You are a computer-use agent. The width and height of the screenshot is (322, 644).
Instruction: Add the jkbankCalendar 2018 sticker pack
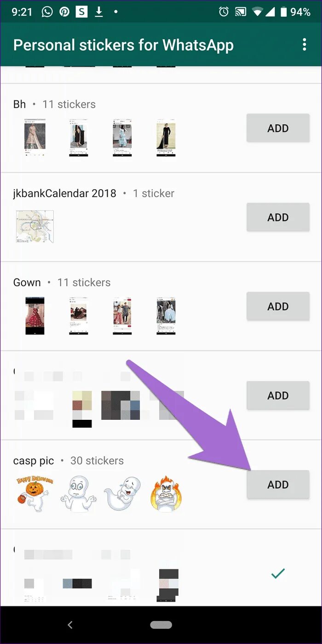[x=278, y=217]
